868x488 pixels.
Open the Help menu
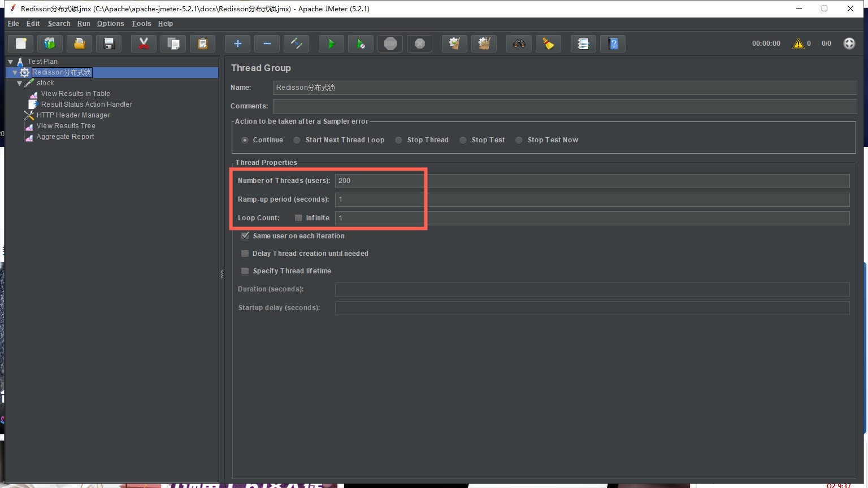(166, 24)
